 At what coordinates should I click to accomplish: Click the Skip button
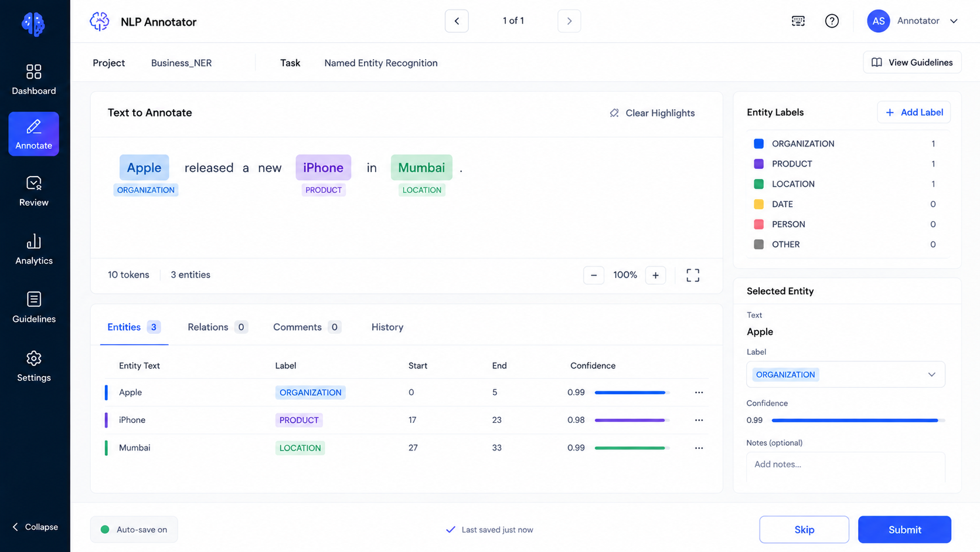pos(804,530)
